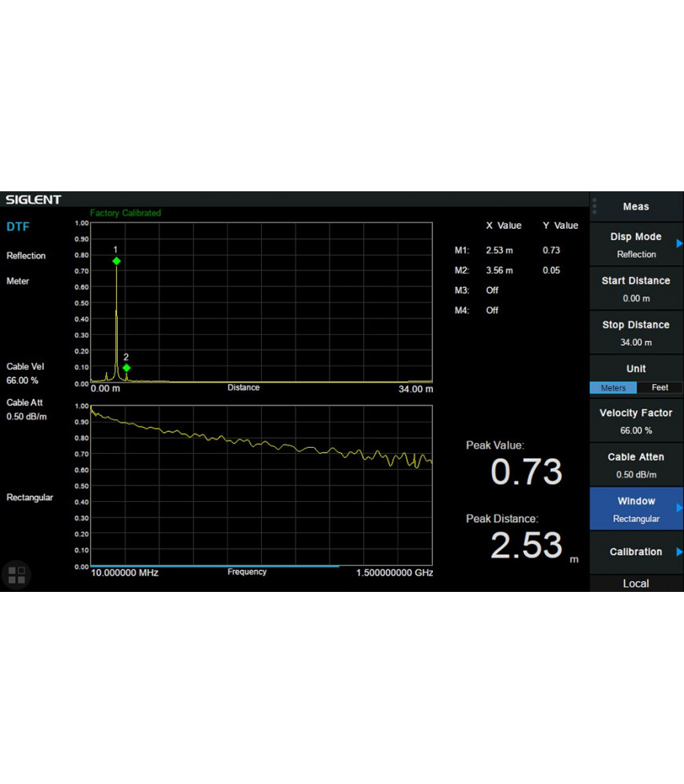
Task: Select Feet unit option
Action: tap(660, 387)
